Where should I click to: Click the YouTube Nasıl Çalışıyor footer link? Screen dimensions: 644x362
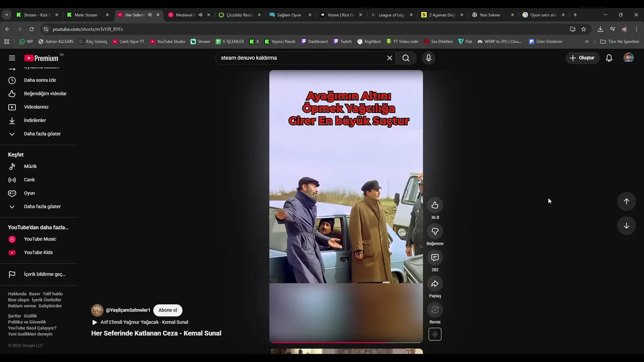point(32,328)
